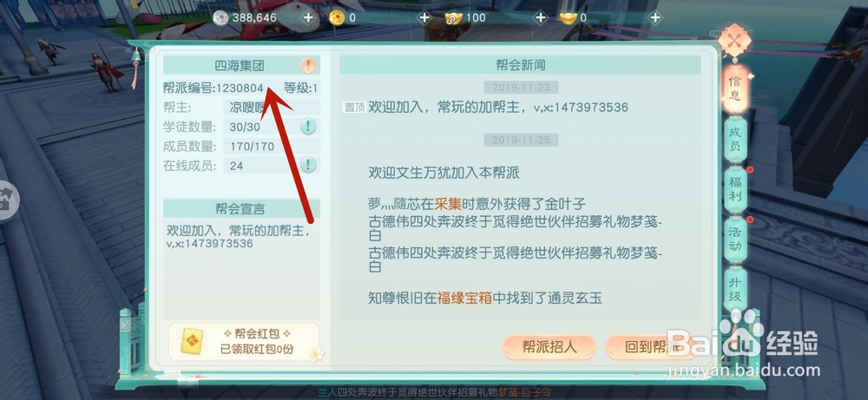868x400 pixels.
Task: Switch to 成员 tab
Action: pos(735,140)
